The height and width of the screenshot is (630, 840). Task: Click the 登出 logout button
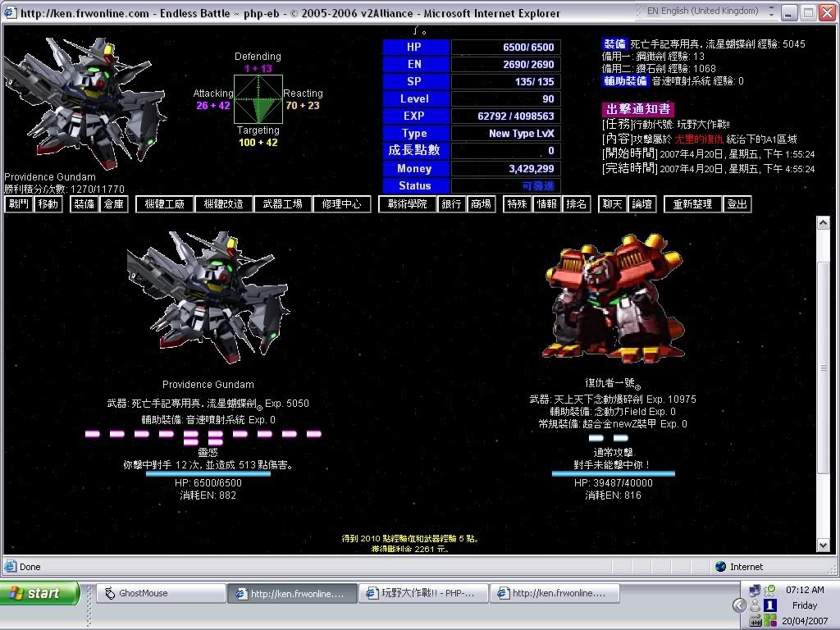coord(737,204)
